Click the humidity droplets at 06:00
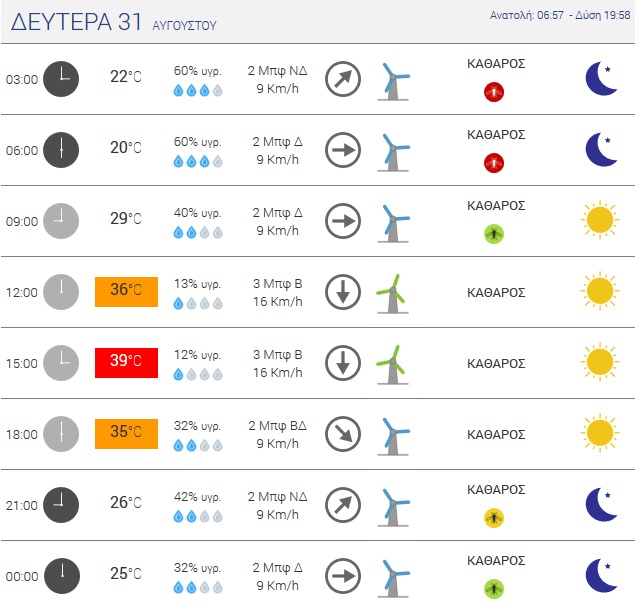This screenshot has height=612, width=640. 198,162
